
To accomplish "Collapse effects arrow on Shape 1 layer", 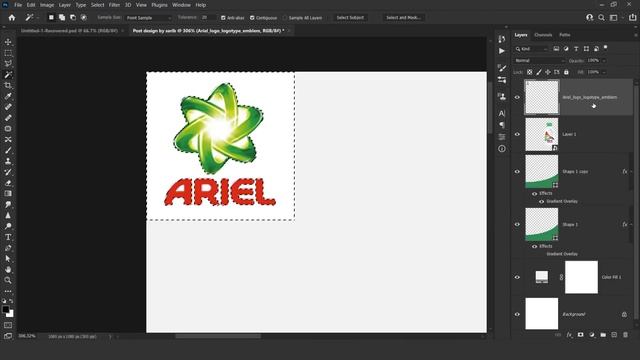I will point(631,224).
